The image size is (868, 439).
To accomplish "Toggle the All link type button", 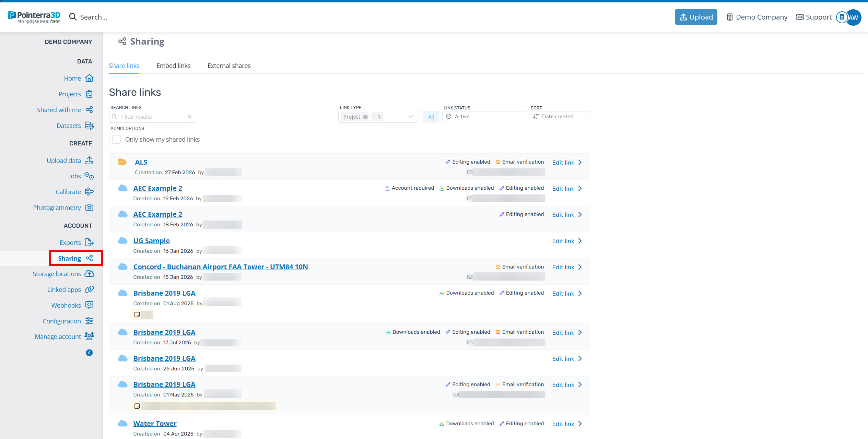I will tap(431, 117).
